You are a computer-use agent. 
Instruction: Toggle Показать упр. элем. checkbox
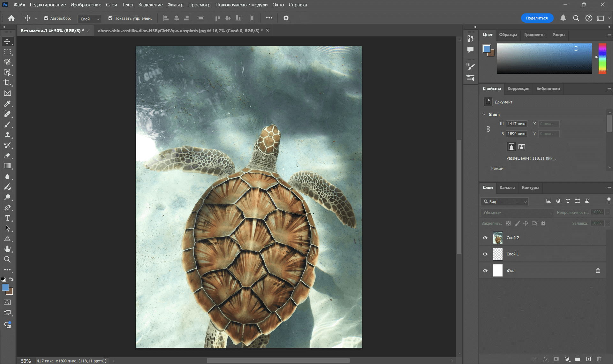point(110,18)
